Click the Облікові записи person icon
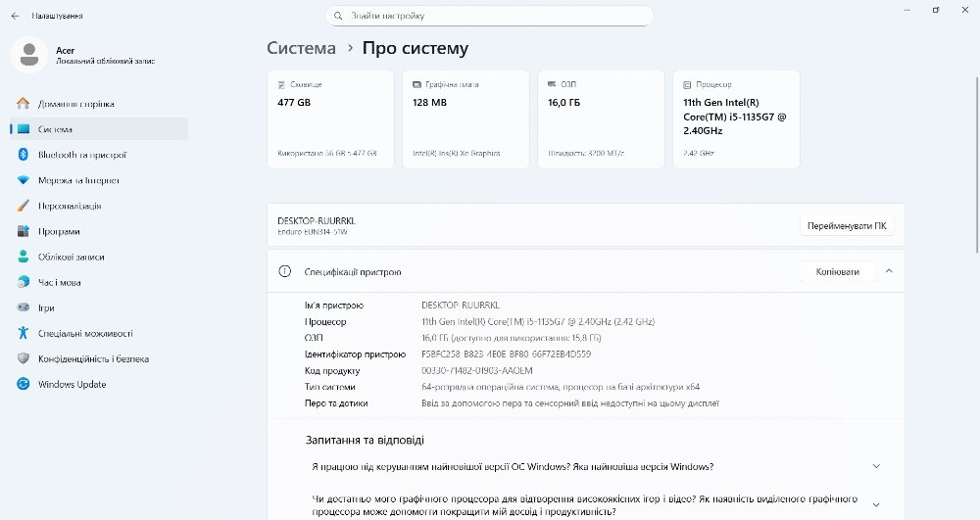 pyautogui.click(x=24, y=257)
